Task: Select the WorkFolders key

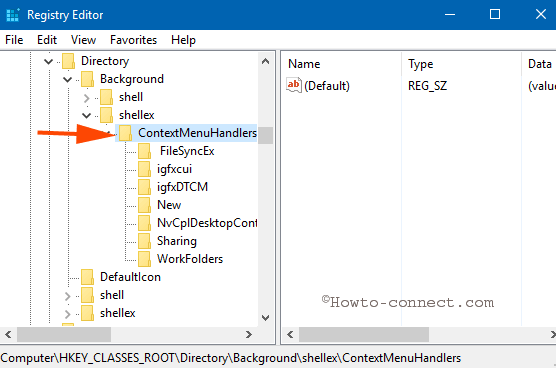Action: pyautogui.click(x=190, y=259)
